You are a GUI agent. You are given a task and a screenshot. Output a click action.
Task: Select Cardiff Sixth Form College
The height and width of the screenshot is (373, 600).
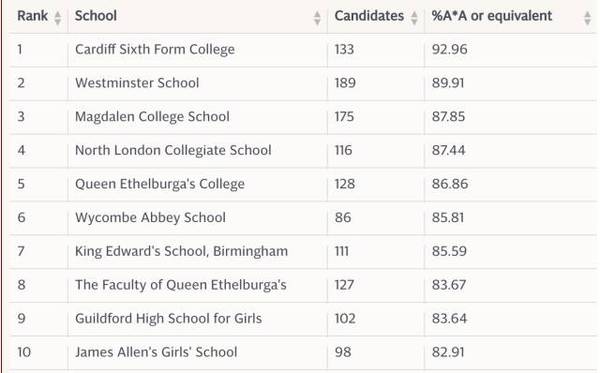(155, 50)
